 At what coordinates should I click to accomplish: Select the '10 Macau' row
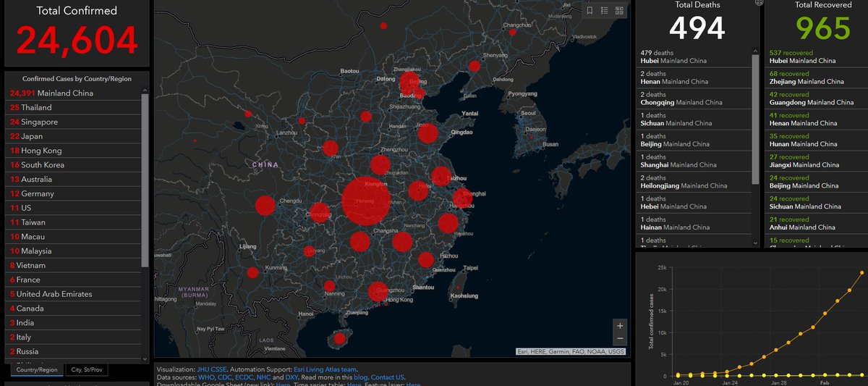(x=73, y=237)
